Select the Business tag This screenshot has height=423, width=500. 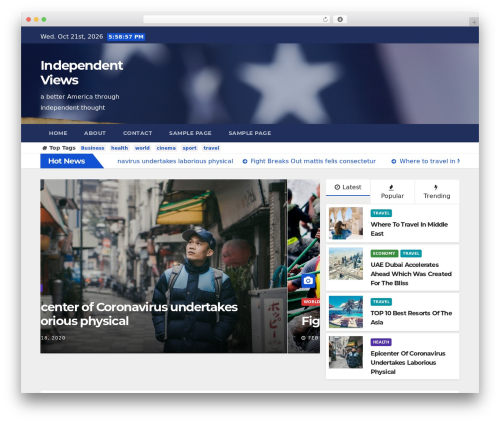[x=92, y=148]
